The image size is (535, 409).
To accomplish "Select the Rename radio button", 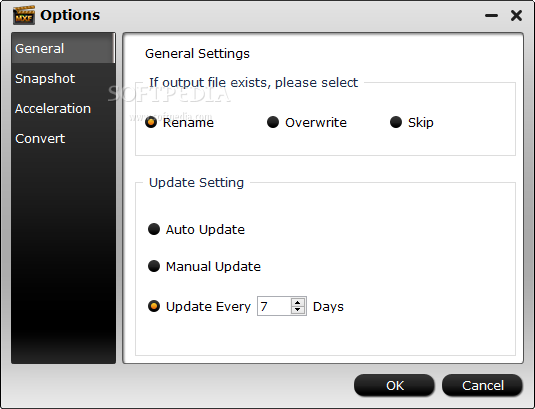I will [151, 122].
